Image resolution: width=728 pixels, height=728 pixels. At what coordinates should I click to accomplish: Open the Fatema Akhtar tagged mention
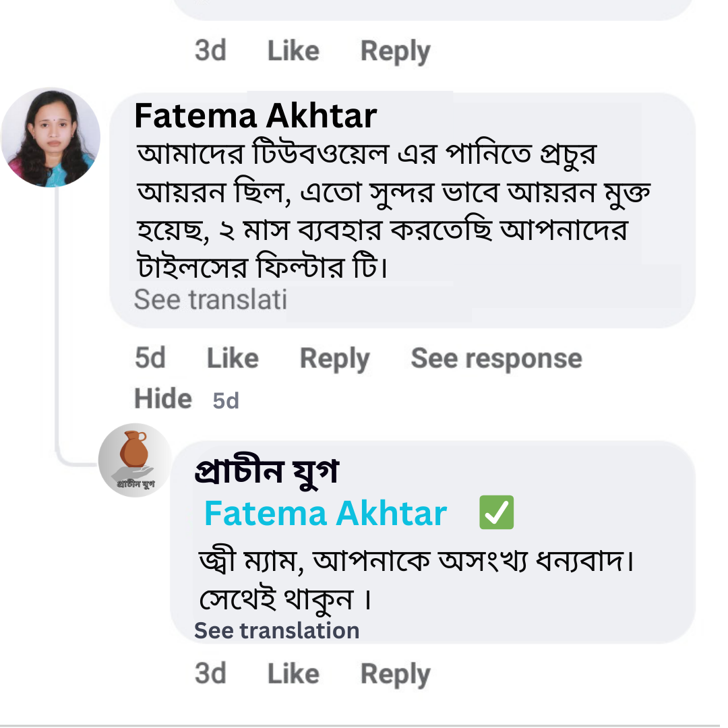(x=325, y=513)
